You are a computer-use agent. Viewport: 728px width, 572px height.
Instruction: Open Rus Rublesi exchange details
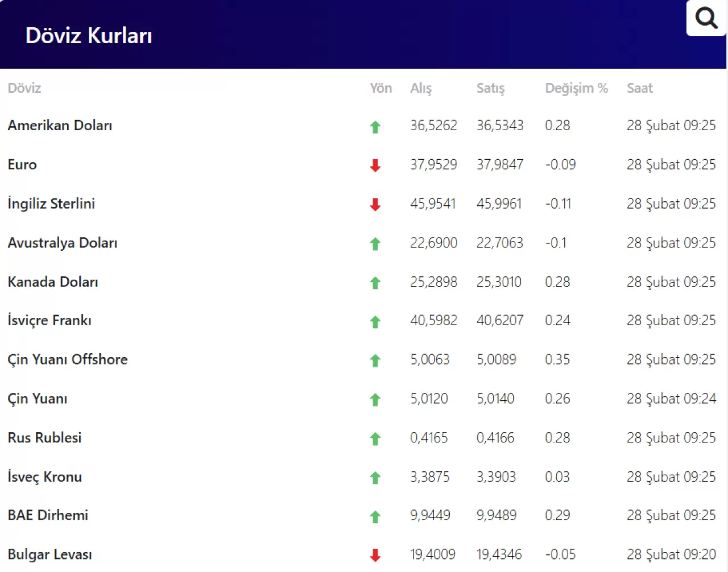click(44, 438)
